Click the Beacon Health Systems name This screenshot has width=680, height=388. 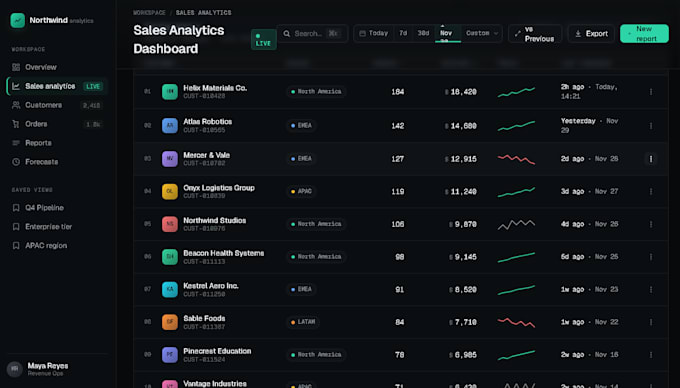pyautogui.click(x=223, y=253)
